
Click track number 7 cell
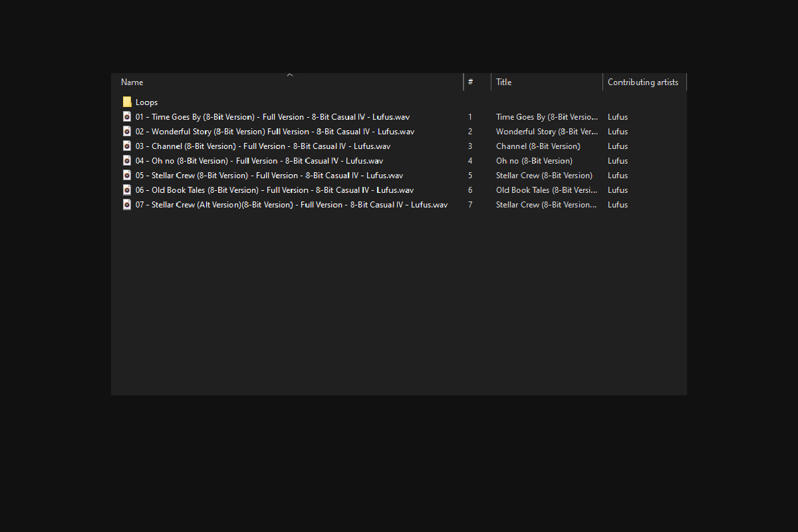(x=470, y=205)
